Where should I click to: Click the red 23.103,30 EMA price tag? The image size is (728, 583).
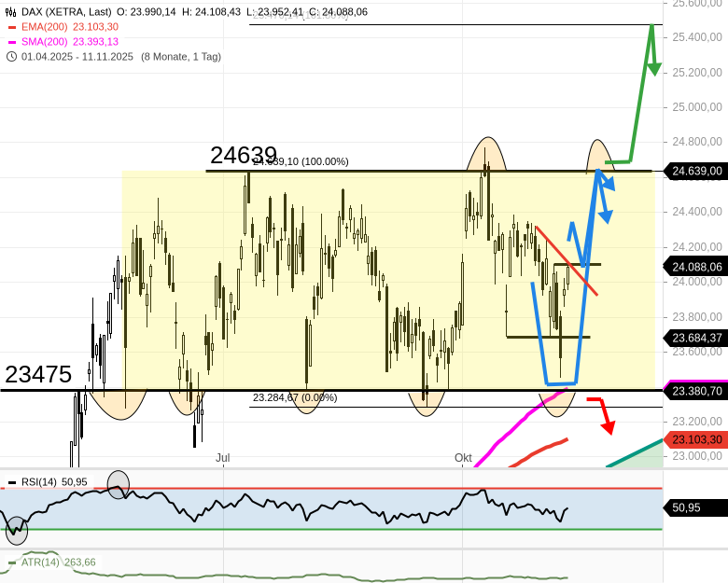696,439
